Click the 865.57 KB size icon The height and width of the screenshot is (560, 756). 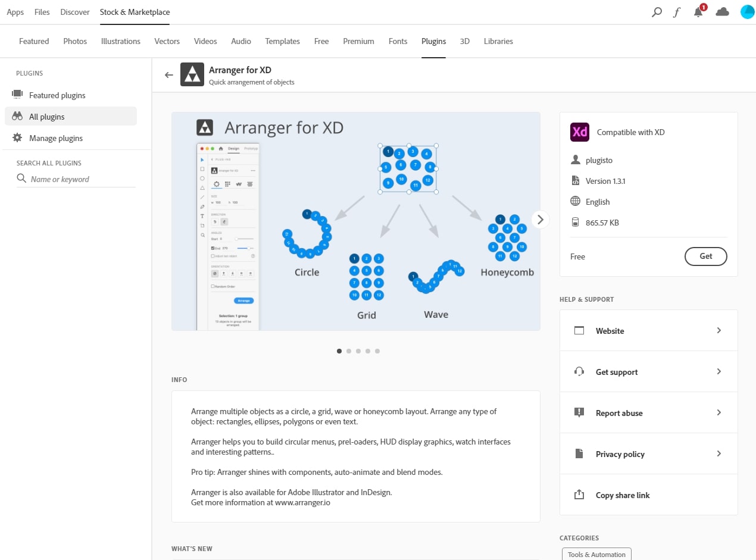click(575, 223)
